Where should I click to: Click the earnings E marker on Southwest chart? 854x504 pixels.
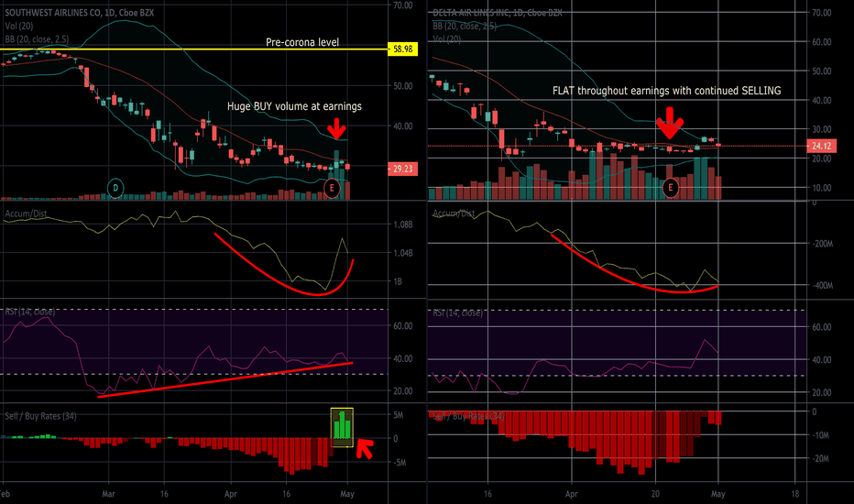coord(333,189)
